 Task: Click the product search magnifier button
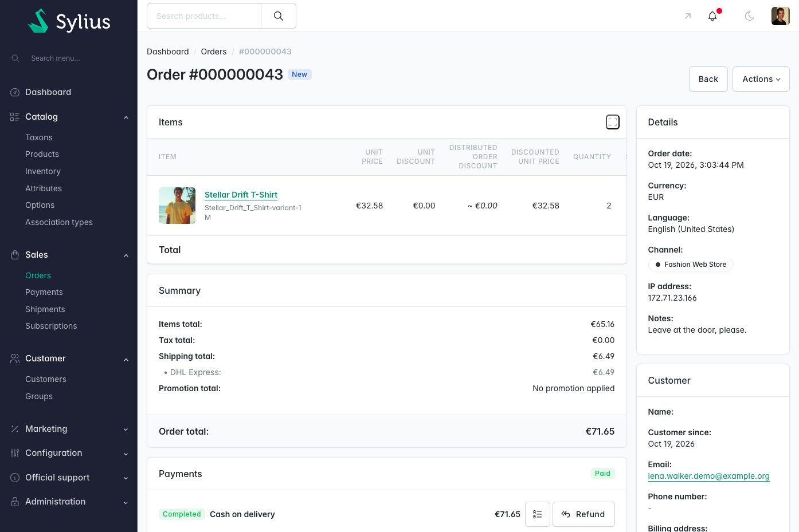click(279, 16)
